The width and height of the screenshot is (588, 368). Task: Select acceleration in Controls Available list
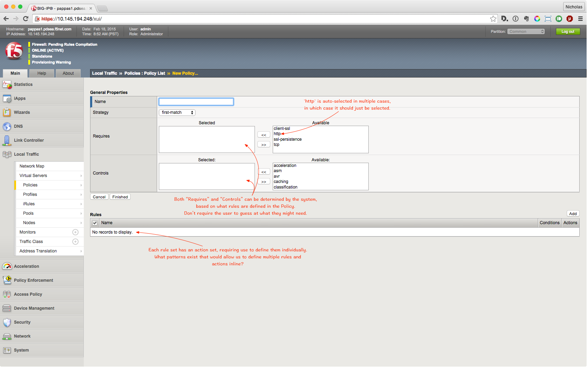click(x=285, y=165)
